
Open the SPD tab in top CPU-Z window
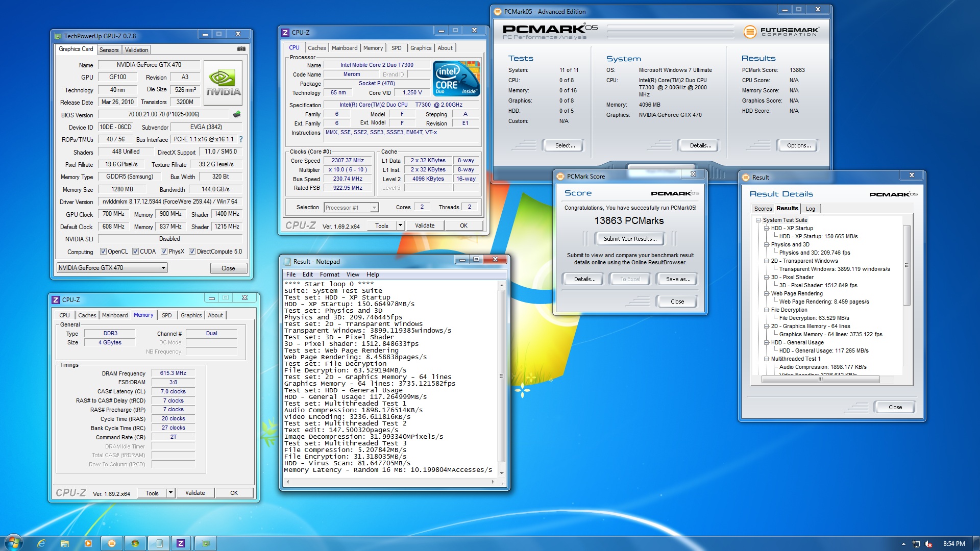click(x=396, y=48)
